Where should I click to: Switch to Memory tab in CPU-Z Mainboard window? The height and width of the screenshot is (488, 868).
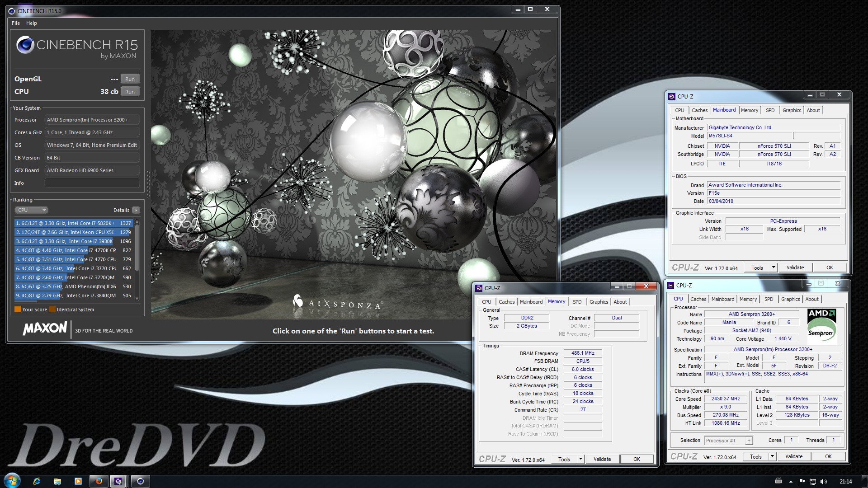750,110
